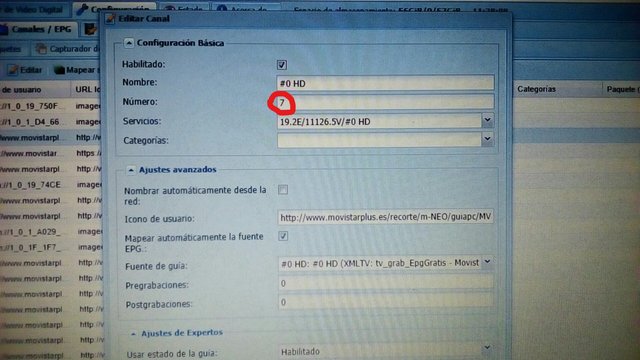Click the Editar Canal title pencil icon

pyautogui.click(x=110, y=19)
